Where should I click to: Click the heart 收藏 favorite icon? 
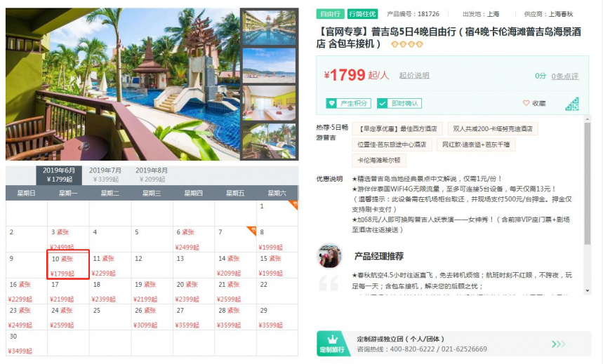coord(526,103)
